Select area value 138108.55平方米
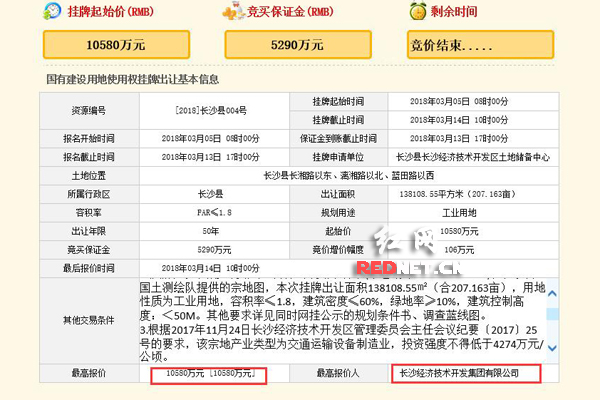Viewport: 600px width, 400px height. (431, 194)
